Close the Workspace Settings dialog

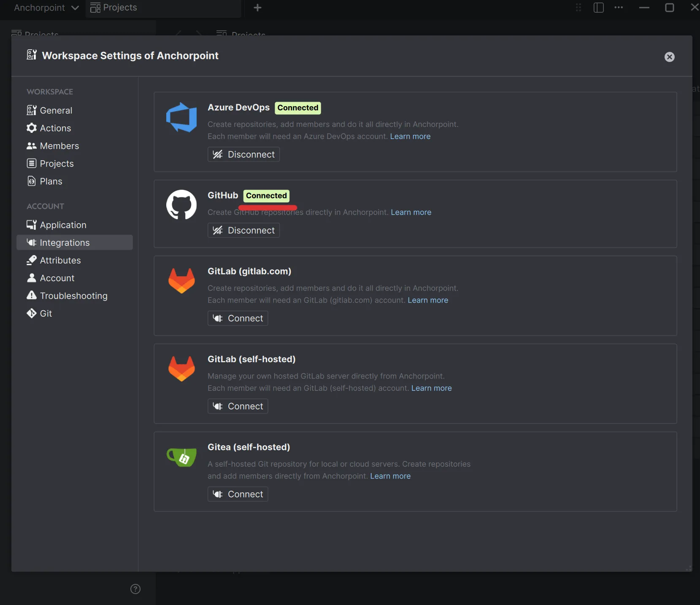[670, 57]
